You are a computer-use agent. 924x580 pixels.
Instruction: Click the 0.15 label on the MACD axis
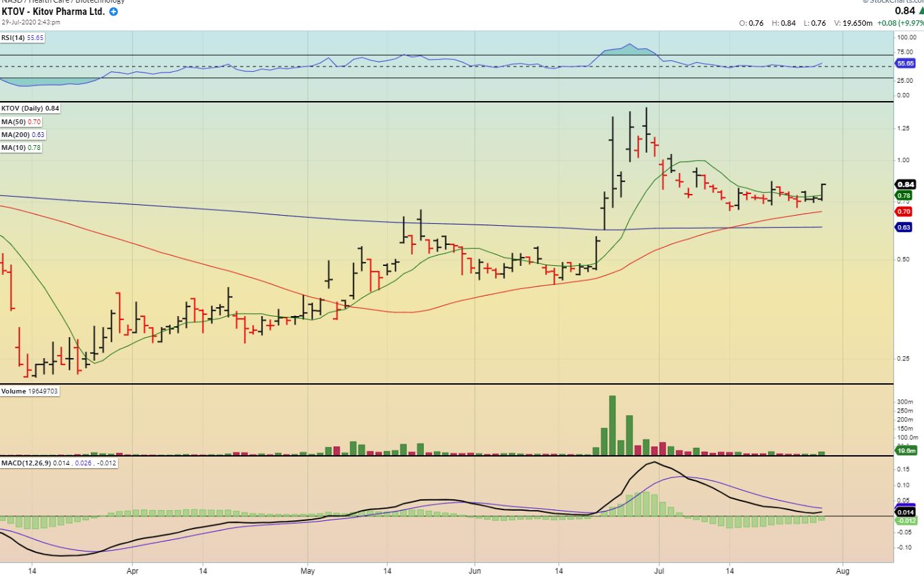click(904, 469)
